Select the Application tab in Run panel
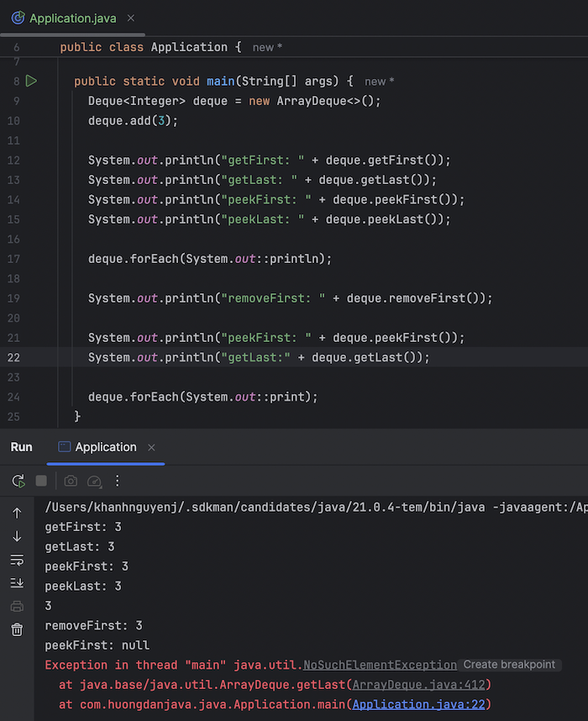The image size is (588, 721). pos(105,447)
